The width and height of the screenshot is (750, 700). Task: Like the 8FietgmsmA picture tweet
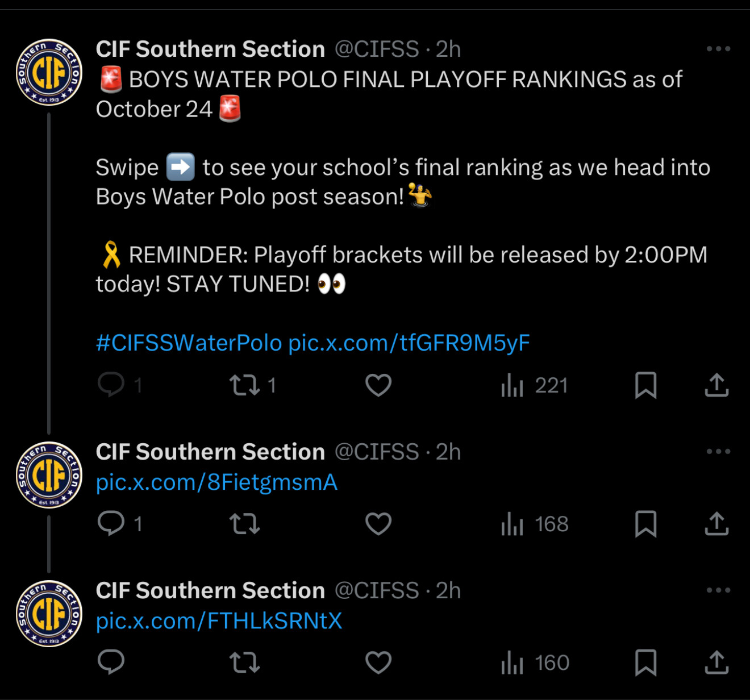tap(378, 523)
